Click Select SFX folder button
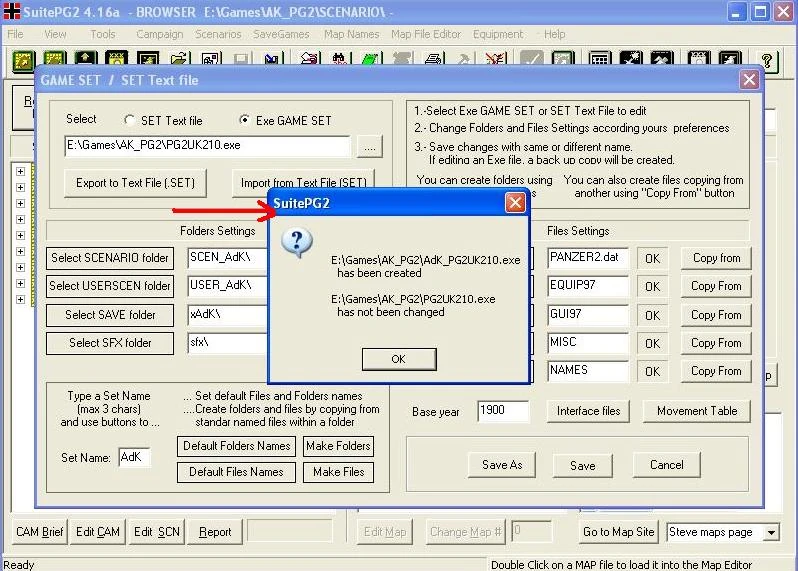798x571 pixels. pos(110,343)
